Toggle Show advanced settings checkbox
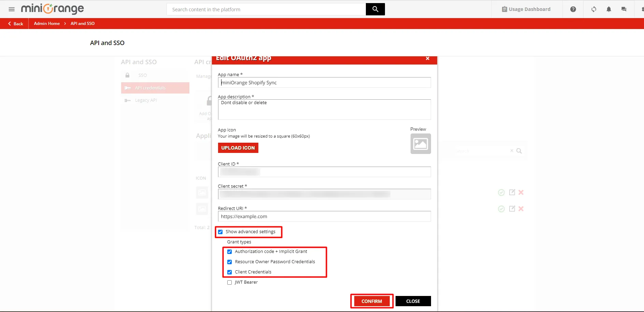 tap(220, 232)
